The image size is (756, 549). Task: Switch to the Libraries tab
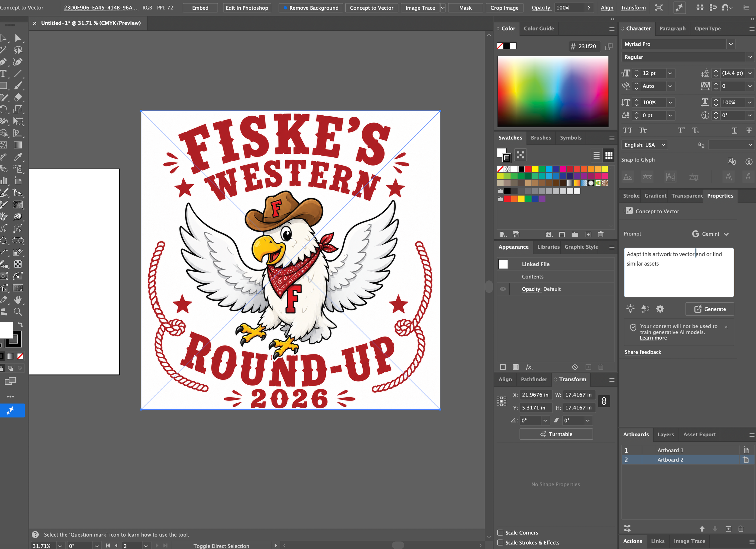tap(548, 247)
